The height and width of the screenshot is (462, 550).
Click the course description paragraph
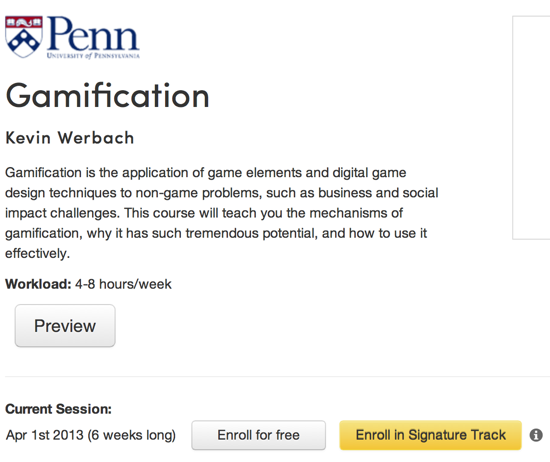[222, 213]
